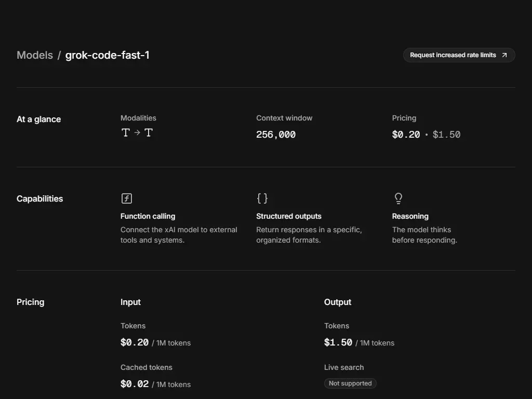
Task: Click 'Connect the xAI model to external' description
Action: [x=179, y=235]
